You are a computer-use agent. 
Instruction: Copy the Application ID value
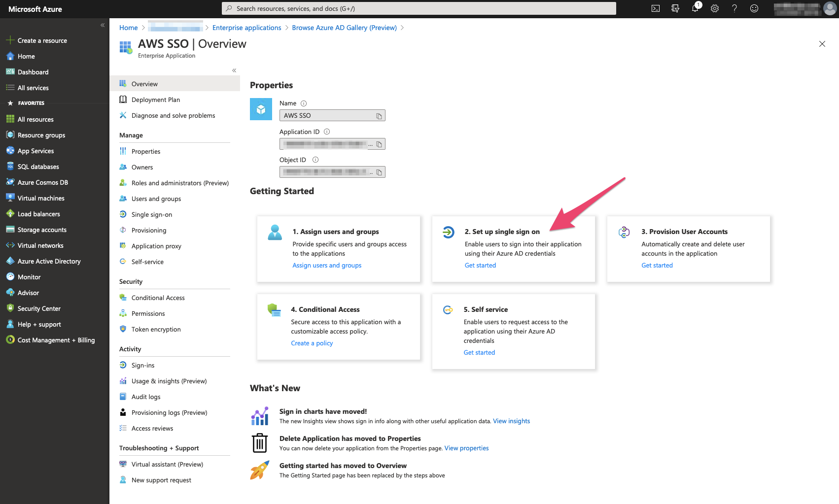[380, 143]
